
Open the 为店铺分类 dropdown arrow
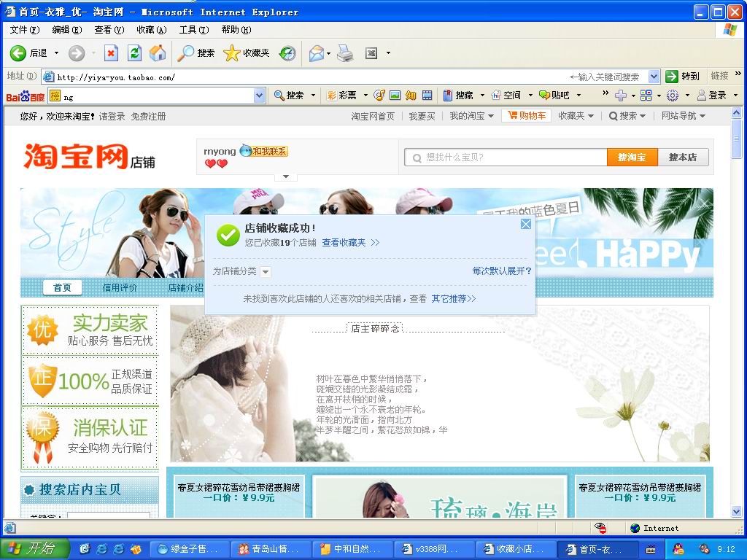(x=266, y=272)
